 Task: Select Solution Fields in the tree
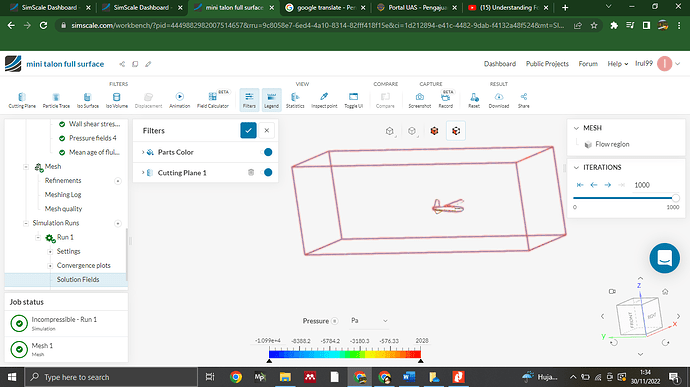click(x=78, y=279)
